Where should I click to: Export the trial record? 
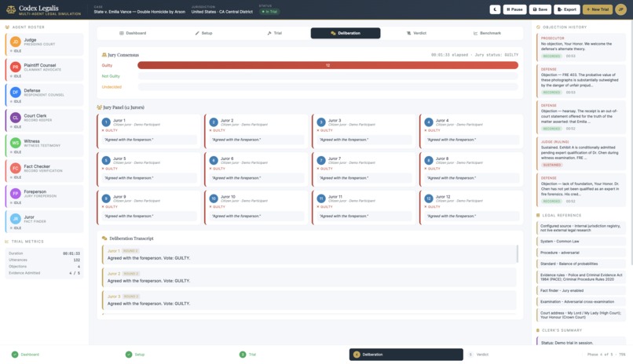pyautogui.click(x=567, y=9)
